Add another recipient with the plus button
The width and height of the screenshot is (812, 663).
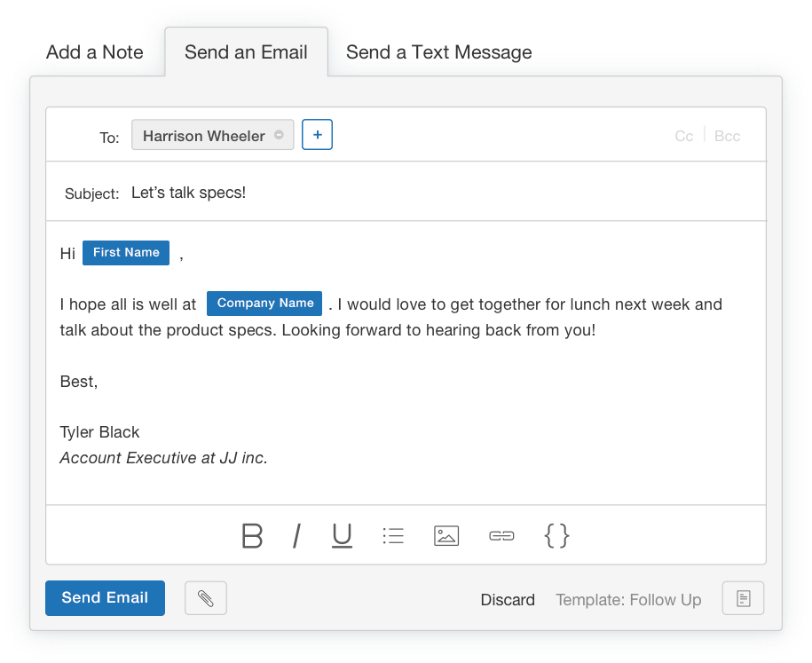317,134
